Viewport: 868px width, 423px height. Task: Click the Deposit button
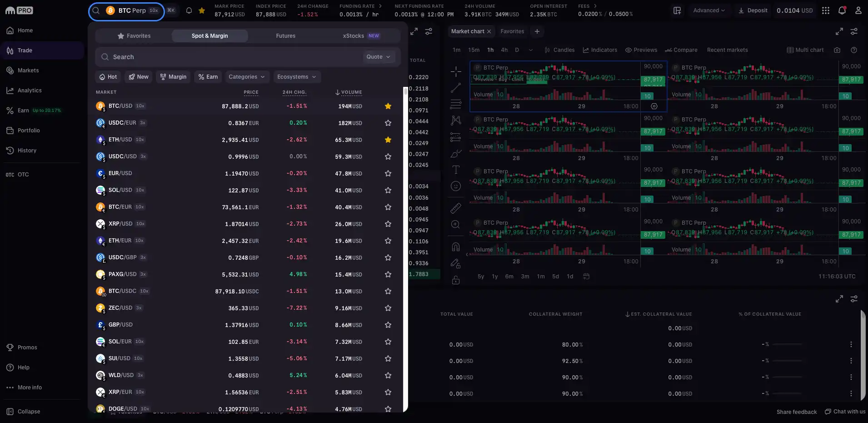click(752, 10)
